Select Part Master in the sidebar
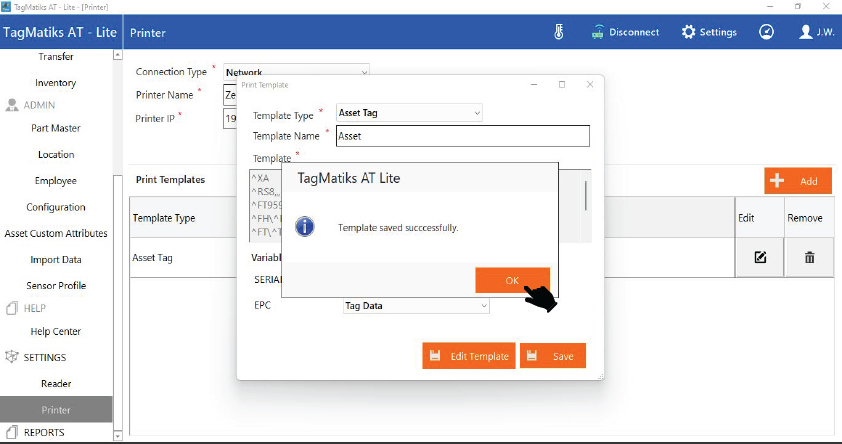The height and width of the screenshot is (444, 842). click(56, 128)
